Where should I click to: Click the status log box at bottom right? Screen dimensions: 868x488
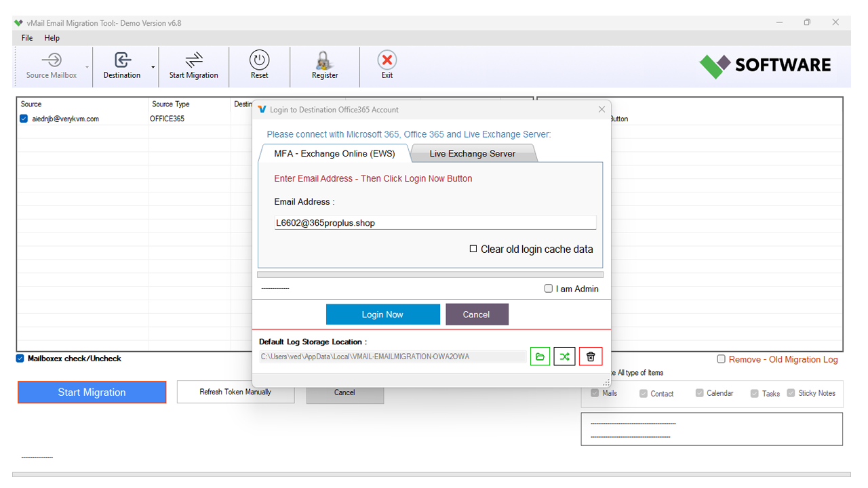[x=712, y=429]
